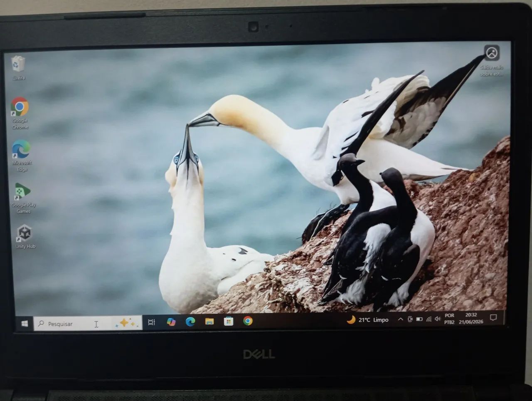Switch the POR PTB2 input language
Image resolution: width=532 pixels, height=401 pixels.
(449, 319)
